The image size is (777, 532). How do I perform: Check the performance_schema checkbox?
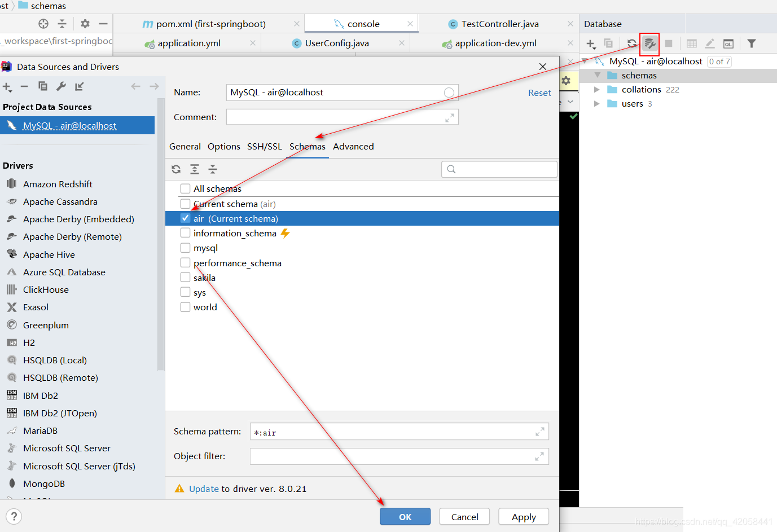[x=185, y=262]
